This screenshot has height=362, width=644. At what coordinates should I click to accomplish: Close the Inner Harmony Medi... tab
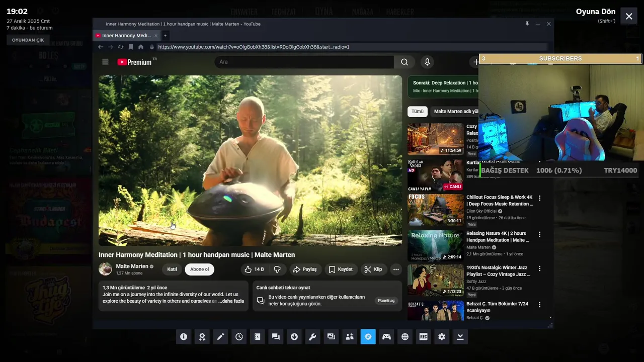(156, 36)
